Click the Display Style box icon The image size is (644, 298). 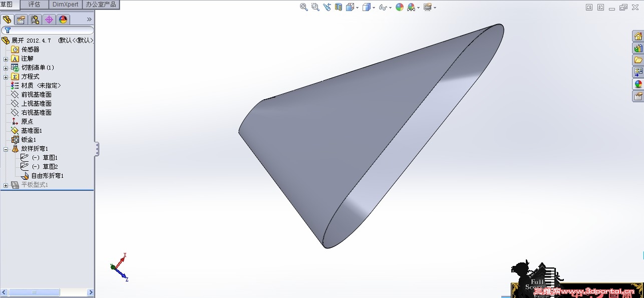[367, 7]
